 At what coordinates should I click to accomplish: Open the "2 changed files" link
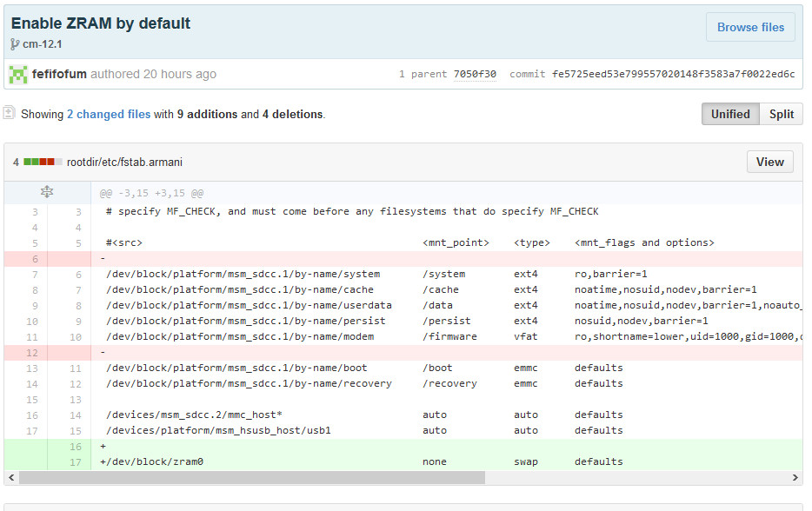(x=108, y=114)
